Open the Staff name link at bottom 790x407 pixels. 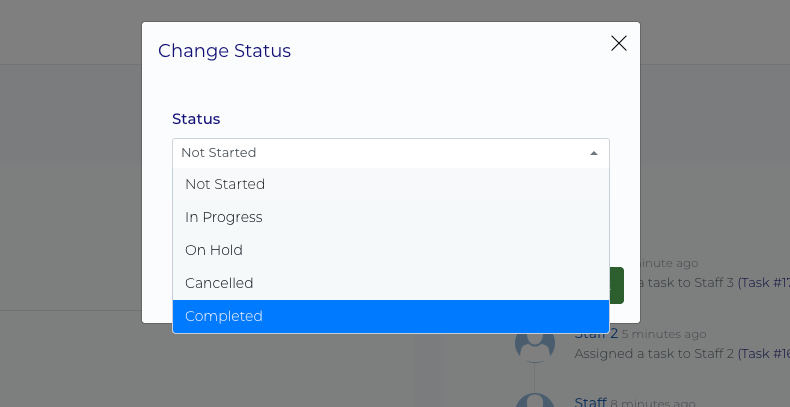coord(590,402)
